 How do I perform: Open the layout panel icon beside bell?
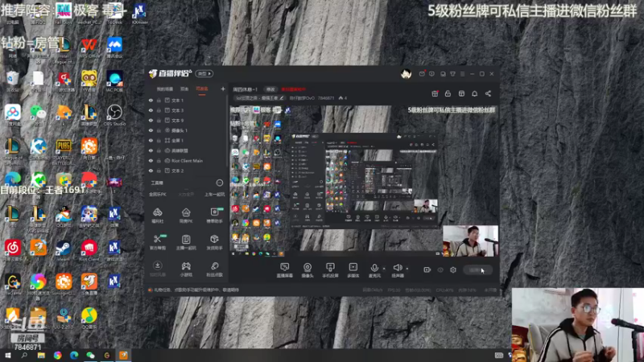point(461,93)
